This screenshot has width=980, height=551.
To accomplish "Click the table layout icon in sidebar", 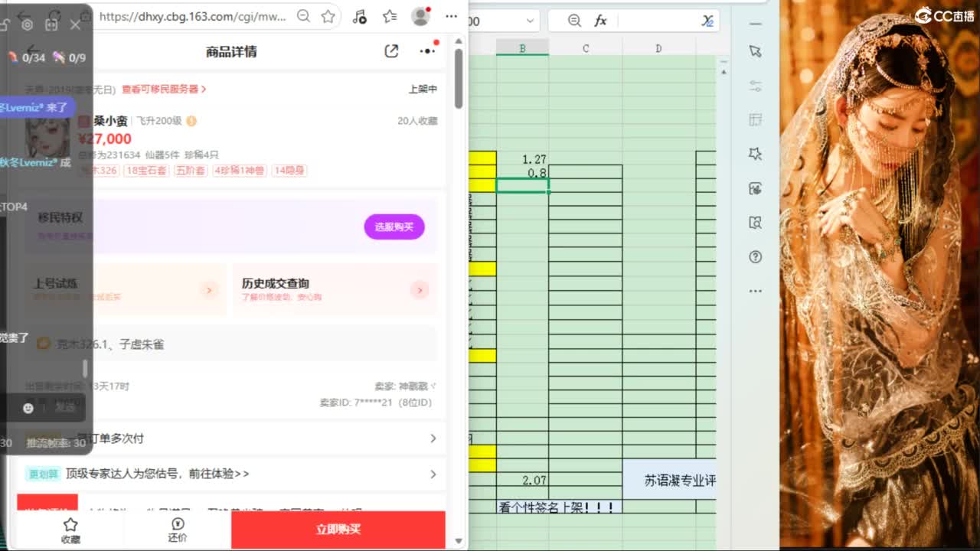I will coord(756,120).
